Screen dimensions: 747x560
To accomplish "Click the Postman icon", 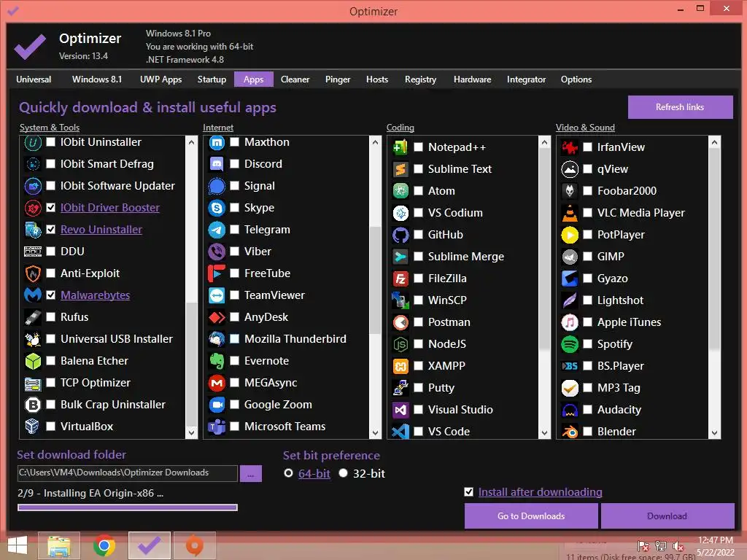I will tap(400, 322).
